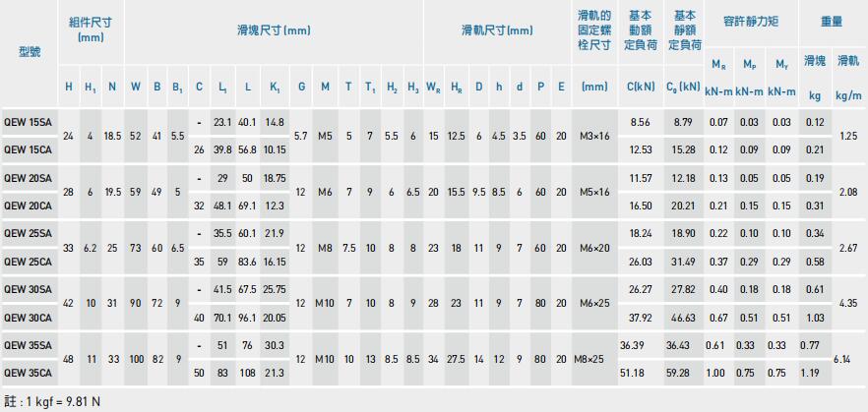Select the 6.14 rail weight value
Viewport: 868px width, 412px height.
[843, 360]
